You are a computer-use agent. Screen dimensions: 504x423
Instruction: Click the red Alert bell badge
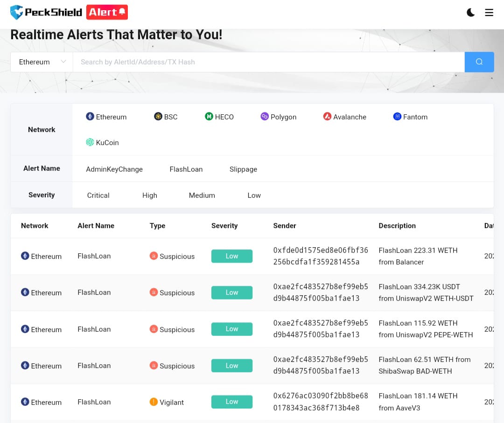pyautogui.click(x=107, y=12)
